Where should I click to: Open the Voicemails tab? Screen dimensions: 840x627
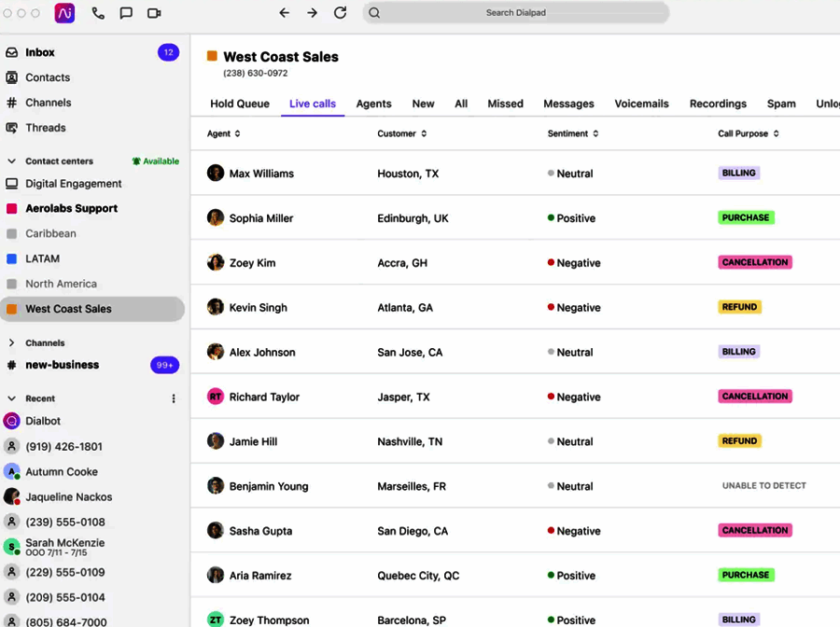pos(641,104)
